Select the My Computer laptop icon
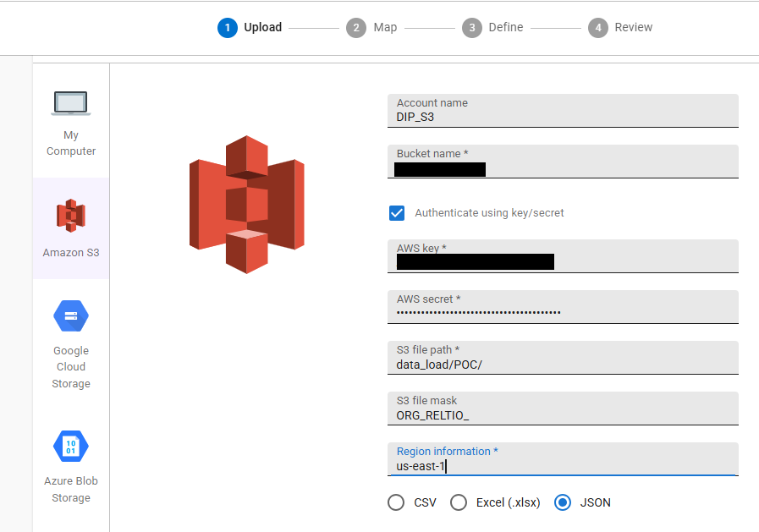 [x=71, y=103]
